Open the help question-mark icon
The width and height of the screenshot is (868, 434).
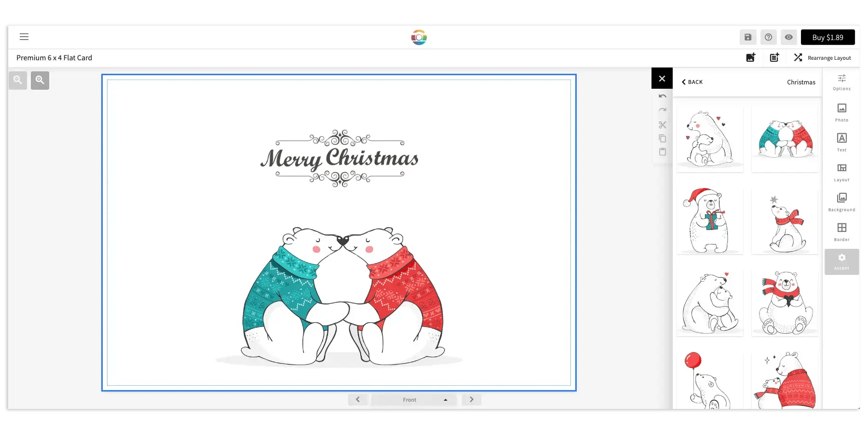coord(768,37)
